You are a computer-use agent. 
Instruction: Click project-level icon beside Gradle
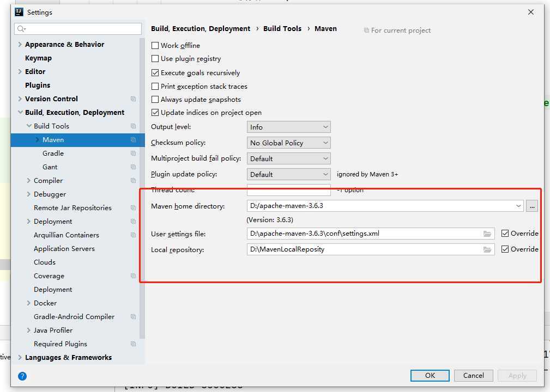pos(134,154)
